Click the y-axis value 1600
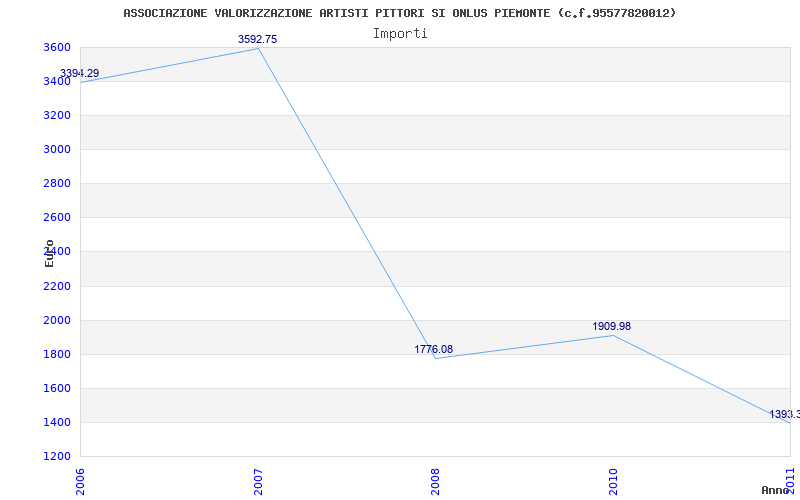800x500 pixels. click(x=56, y=388)
